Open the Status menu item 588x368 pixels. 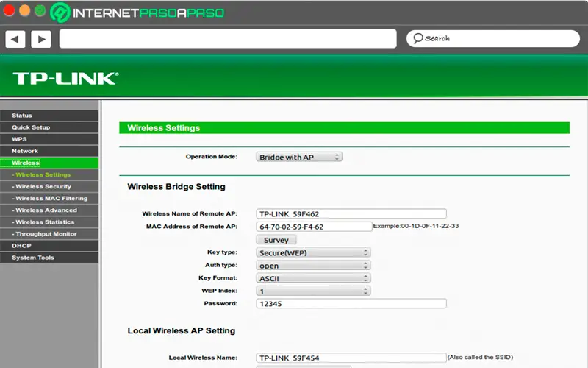(49, 116)
